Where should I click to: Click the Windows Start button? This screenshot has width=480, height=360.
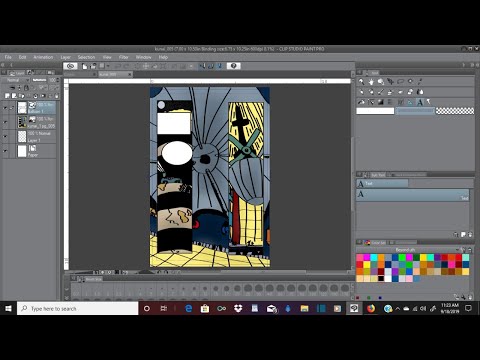8,309
